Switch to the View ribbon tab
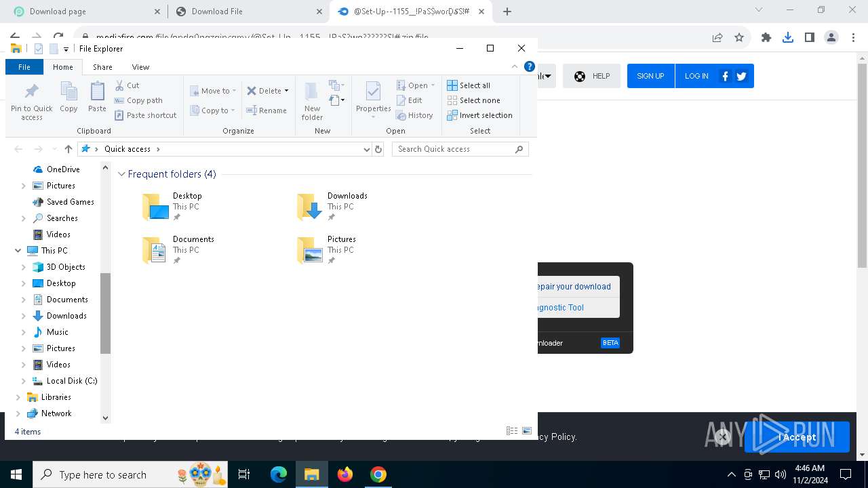Screen dimensions: 868x488 click(x=140, y=67)
